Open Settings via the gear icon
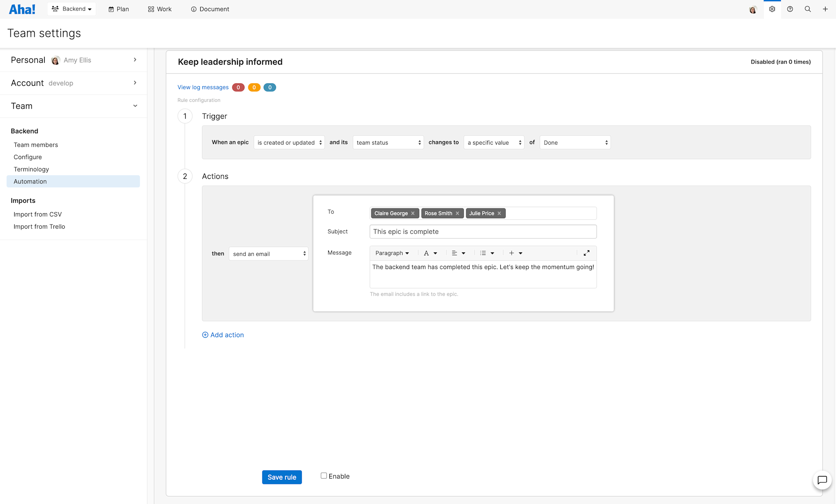836x504 pixels. 772,9
